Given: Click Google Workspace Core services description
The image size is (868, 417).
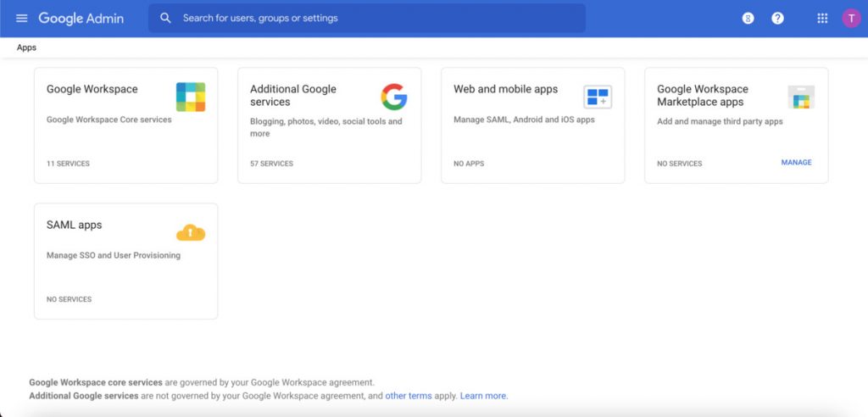Looking at the screenshot, I should point(109,120).
